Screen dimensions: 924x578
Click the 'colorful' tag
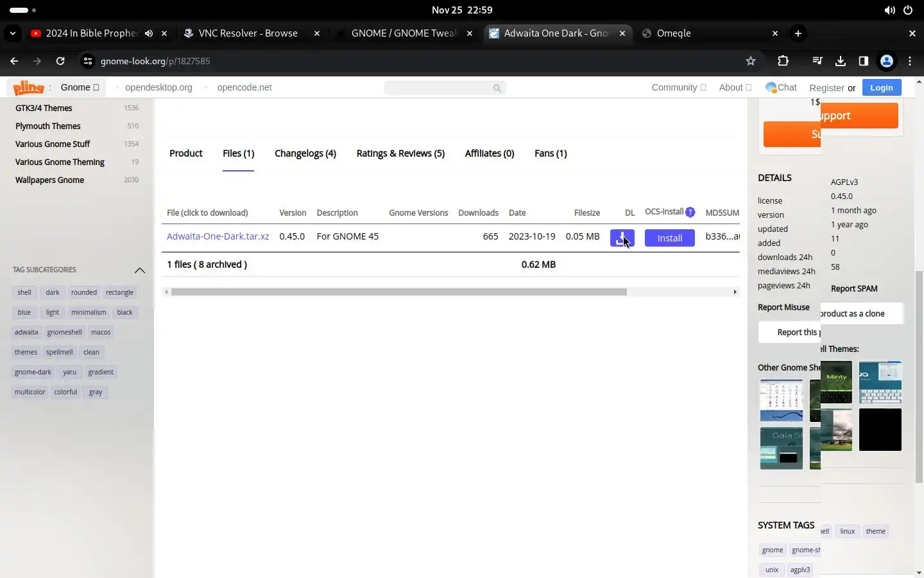click(65, 392)
